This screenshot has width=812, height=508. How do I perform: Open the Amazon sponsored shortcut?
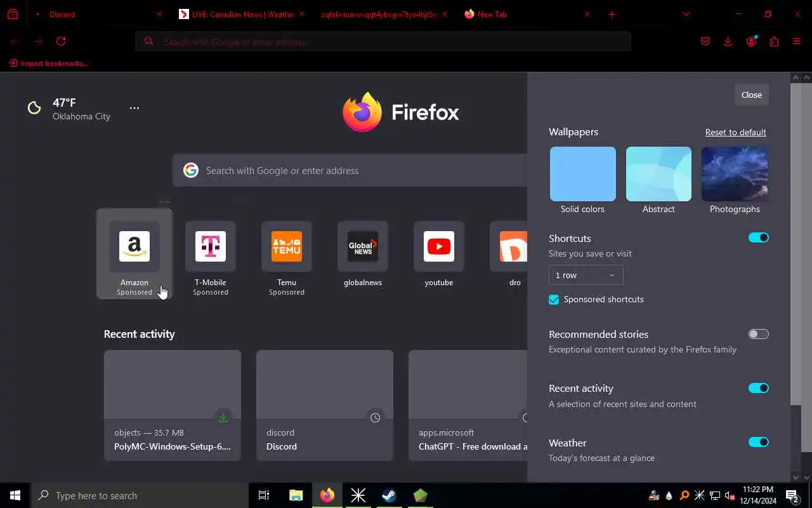(134, 254)
